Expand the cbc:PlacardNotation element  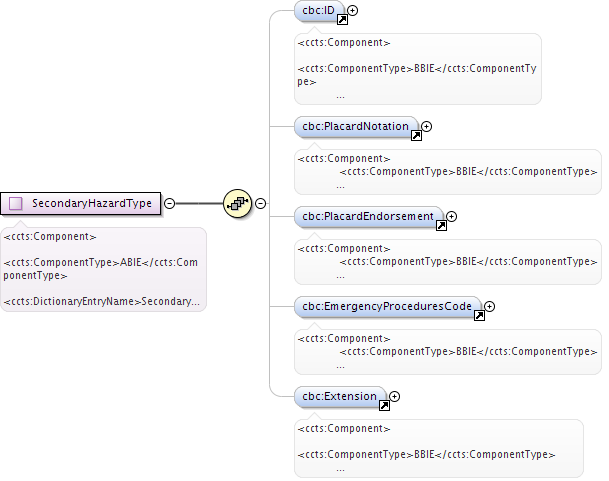pos(426,126)
